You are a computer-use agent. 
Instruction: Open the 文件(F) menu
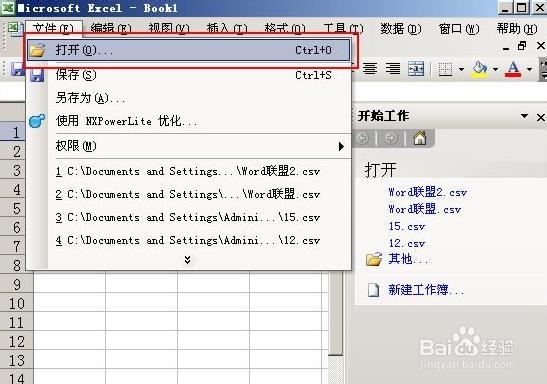54,28
